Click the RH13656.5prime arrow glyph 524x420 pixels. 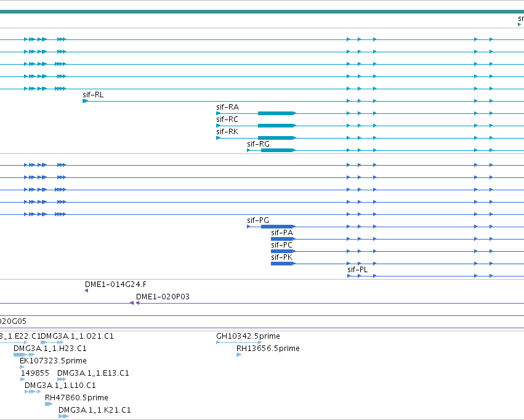pyautogui.click(x=239, y=355)
